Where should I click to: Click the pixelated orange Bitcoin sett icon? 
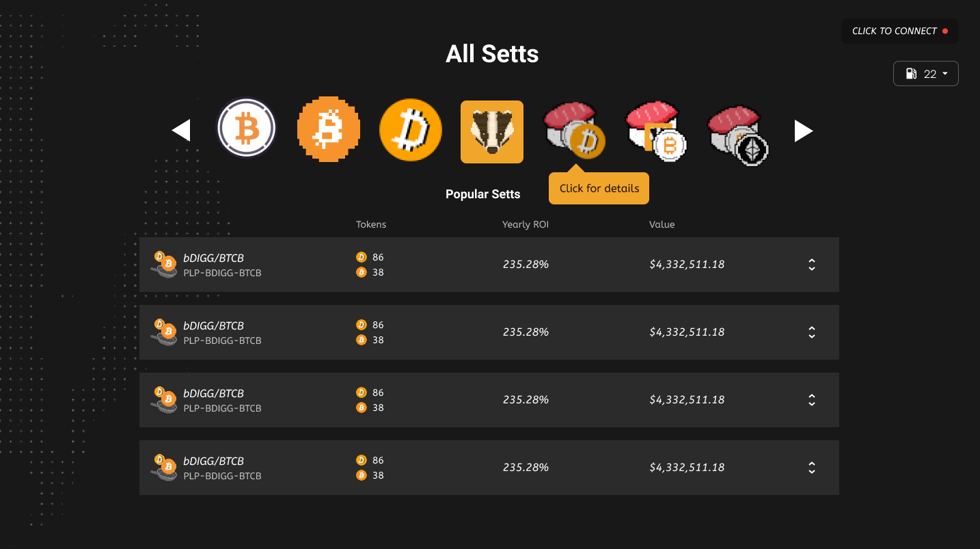coord(329,129)
